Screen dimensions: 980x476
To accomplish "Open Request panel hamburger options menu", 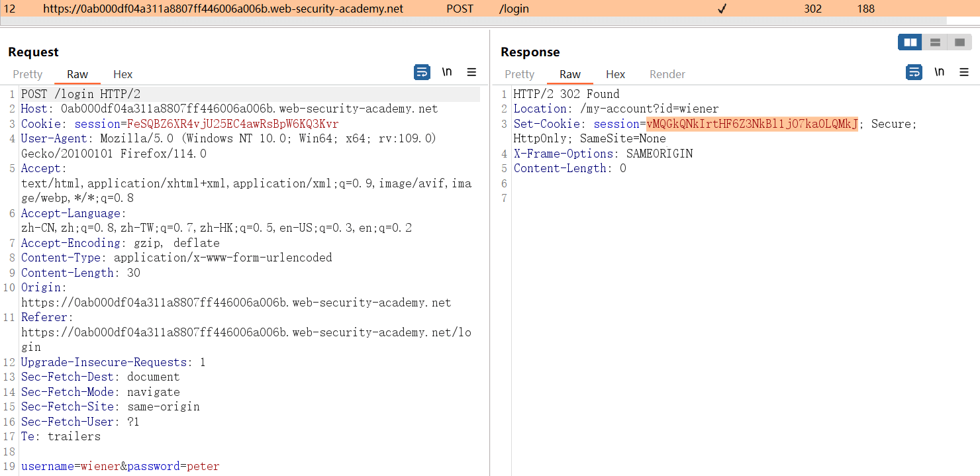I will (x=471, y=72).
